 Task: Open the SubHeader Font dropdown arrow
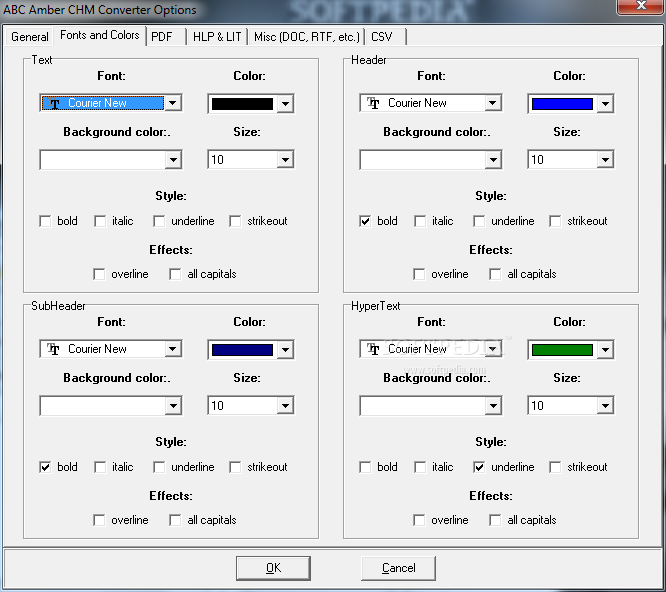(x=173, y=349)
